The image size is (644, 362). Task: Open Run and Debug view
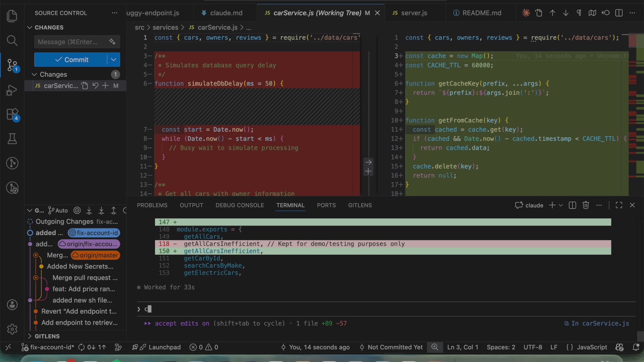(12, 90)
